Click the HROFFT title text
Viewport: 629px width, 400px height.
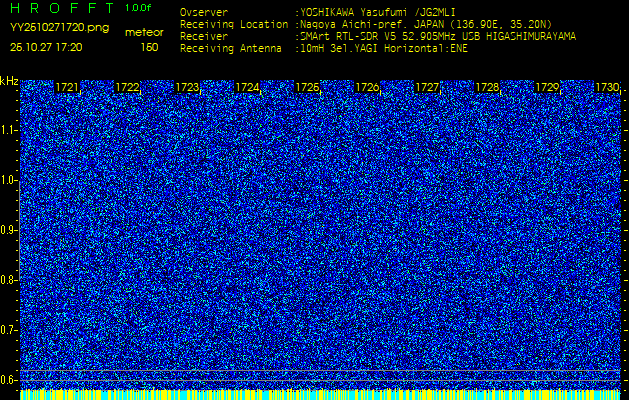[62, 8]
